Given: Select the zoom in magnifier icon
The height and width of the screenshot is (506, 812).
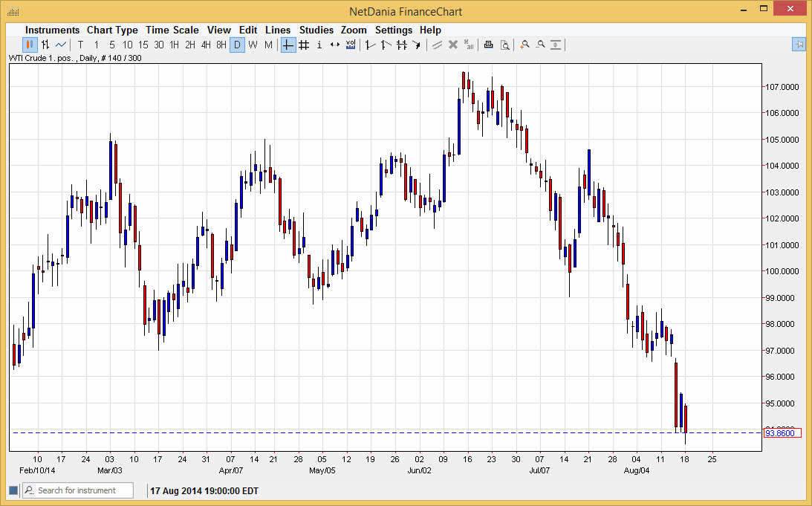Looking at the screenshot, I should pyautogui.click(x=524, y=45).
